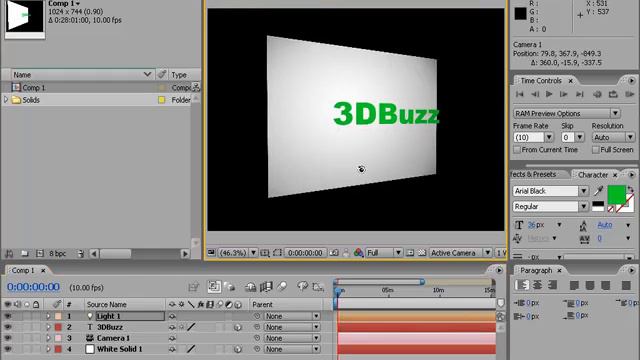The height and width of the screenshot is (360, 640).
Task: Open the Resolution Auto dropdown in Time Controls
Action: pyautogui.click(x=613, y=137)
